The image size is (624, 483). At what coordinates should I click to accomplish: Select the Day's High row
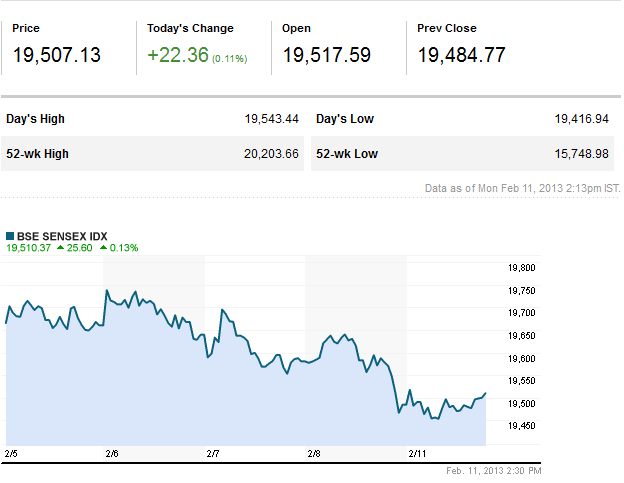[153, 119]
